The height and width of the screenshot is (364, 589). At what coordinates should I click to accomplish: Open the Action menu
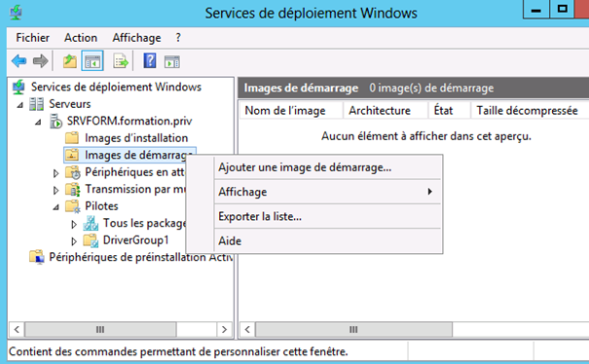click(x=81, y=38)
